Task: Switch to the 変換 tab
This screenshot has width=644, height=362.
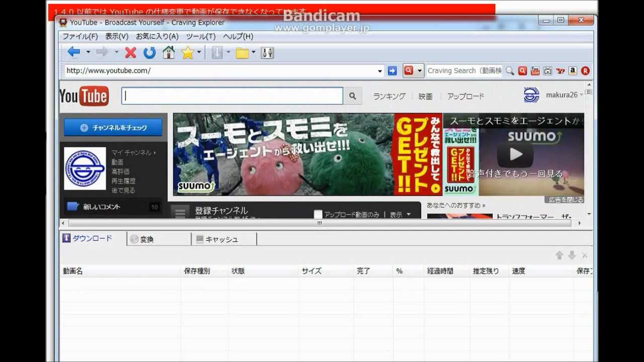Action: 159,239
